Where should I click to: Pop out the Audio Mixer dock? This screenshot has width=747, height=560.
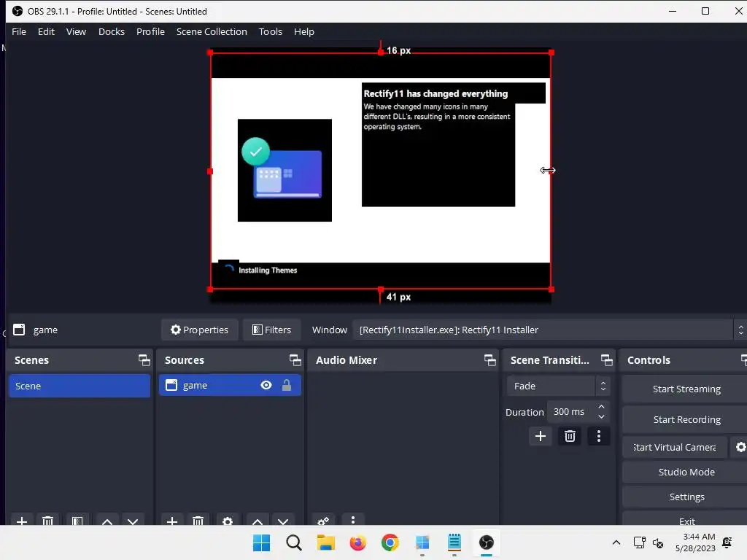pyautogui.click(x=489, y=360)
